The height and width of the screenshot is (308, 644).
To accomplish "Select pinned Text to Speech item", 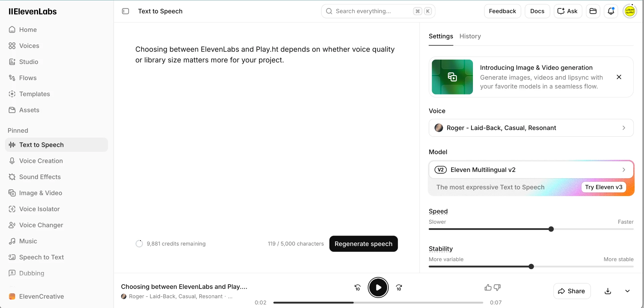I will pos(56,145).
